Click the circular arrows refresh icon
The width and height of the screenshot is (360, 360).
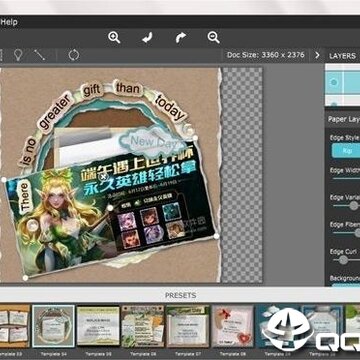74,55
